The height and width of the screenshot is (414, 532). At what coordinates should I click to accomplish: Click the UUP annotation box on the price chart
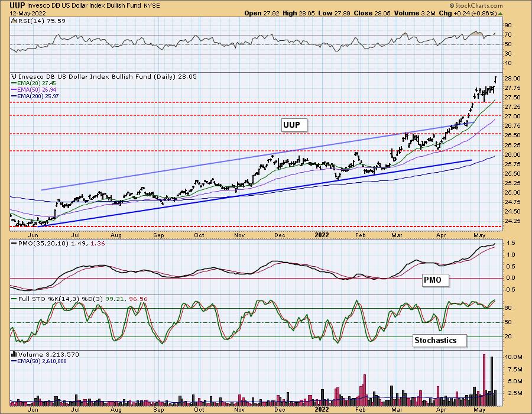click(294, 125)
